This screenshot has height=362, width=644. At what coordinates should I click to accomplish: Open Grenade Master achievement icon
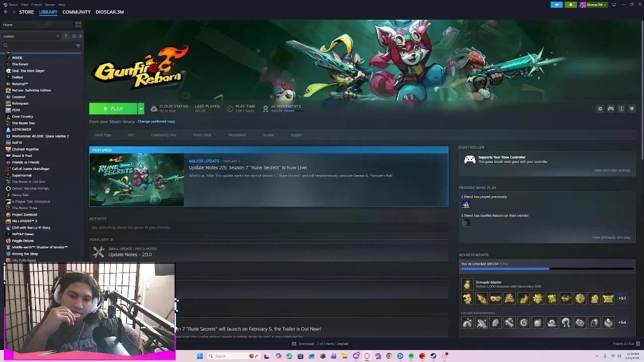(x=467, y=285)
